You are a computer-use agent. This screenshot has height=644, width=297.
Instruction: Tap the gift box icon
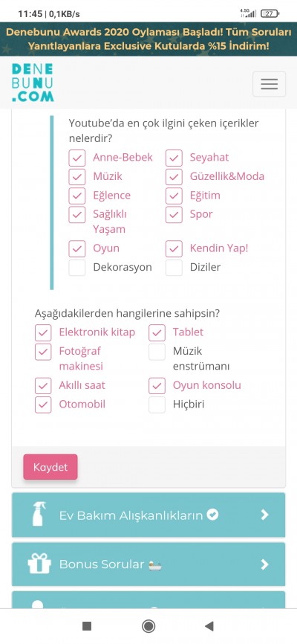(39, 564)
